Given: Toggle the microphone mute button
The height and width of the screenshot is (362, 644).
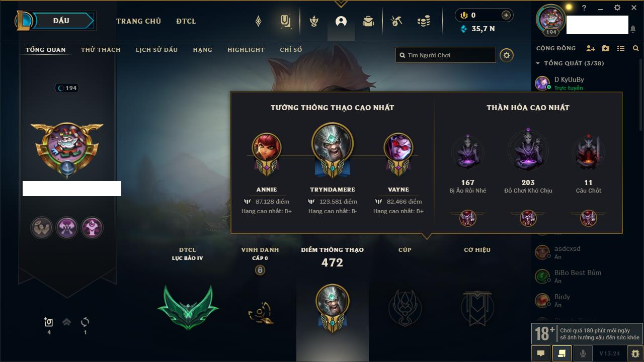Looking at the screenshot, I should [583, 353].
